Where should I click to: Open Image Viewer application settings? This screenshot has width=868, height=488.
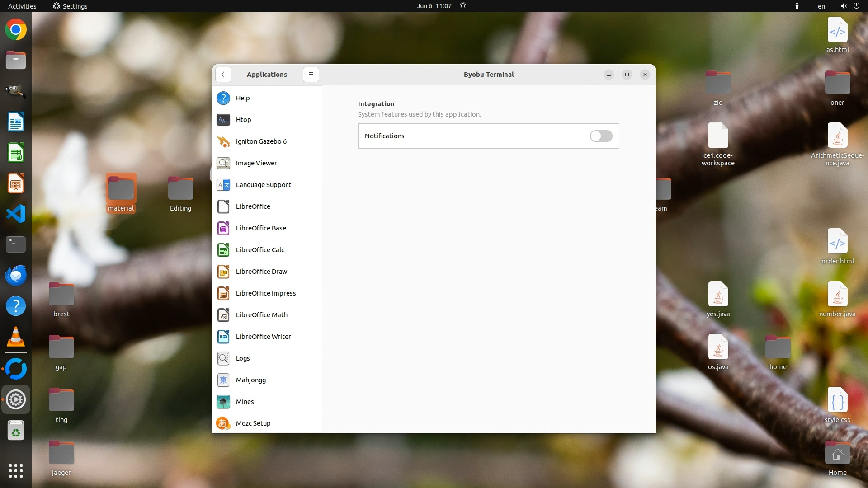[x=256, y=163]
